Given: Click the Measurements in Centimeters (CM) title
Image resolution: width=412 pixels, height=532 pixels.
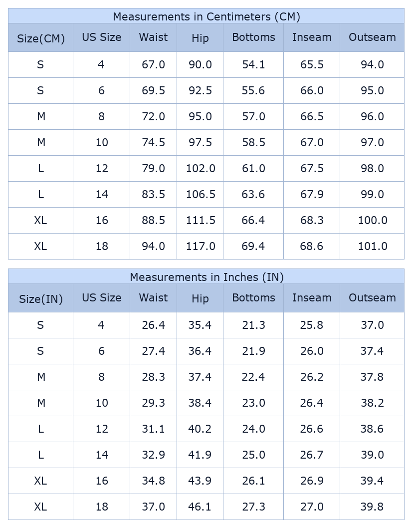Looking at the screenshot, I should tap(206, 16).
